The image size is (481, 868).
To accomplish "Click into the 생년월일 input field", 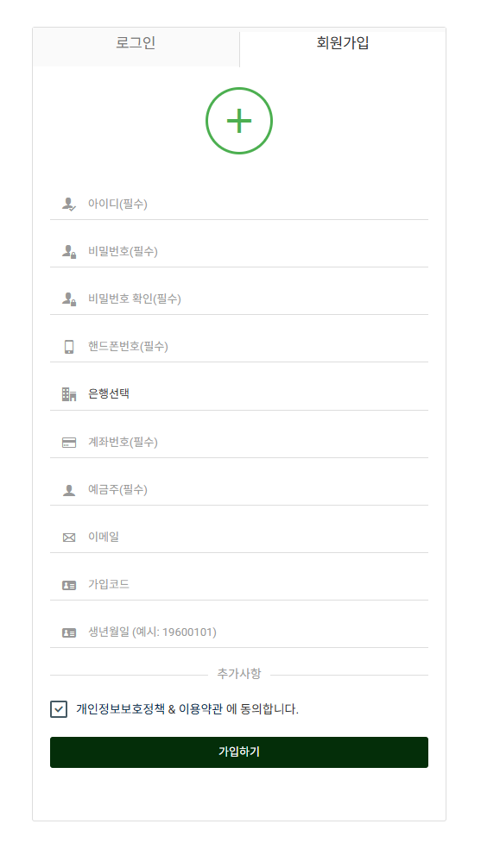I will point(239,632).
